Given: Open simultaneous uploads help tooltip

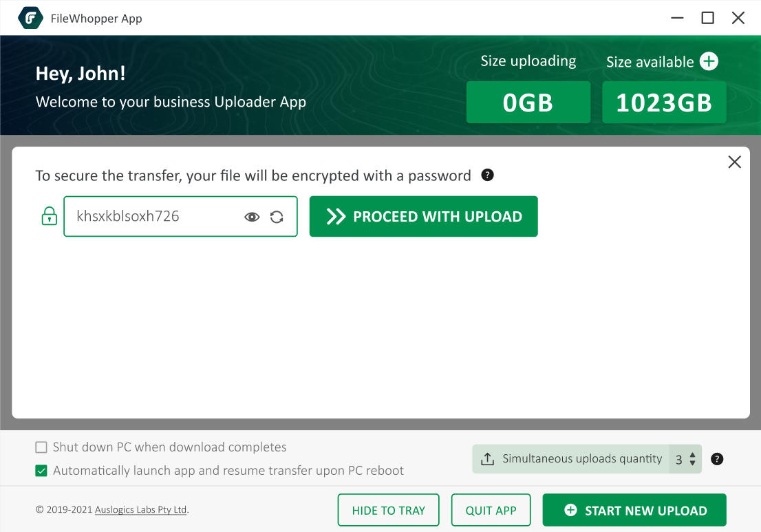Looking at the screenshot, I should [x=717, y=459].
